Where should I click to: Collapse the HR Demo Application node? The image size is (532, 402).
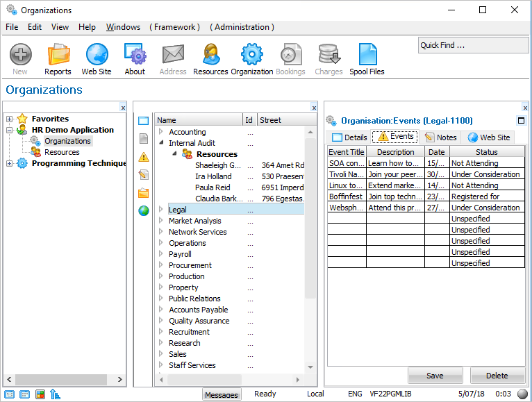pyautogui.click(x=10, y=130)
